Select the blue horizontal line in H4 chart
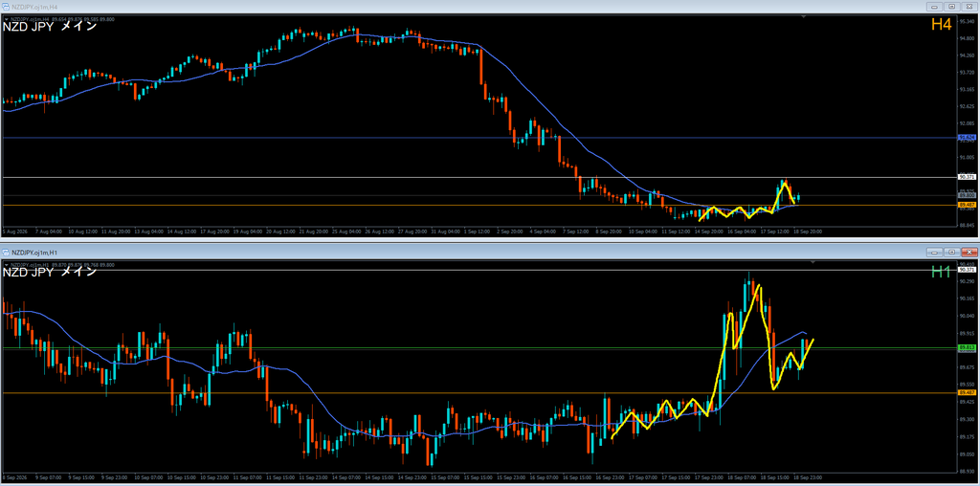 pyautogui.click(x=479, y=138)
